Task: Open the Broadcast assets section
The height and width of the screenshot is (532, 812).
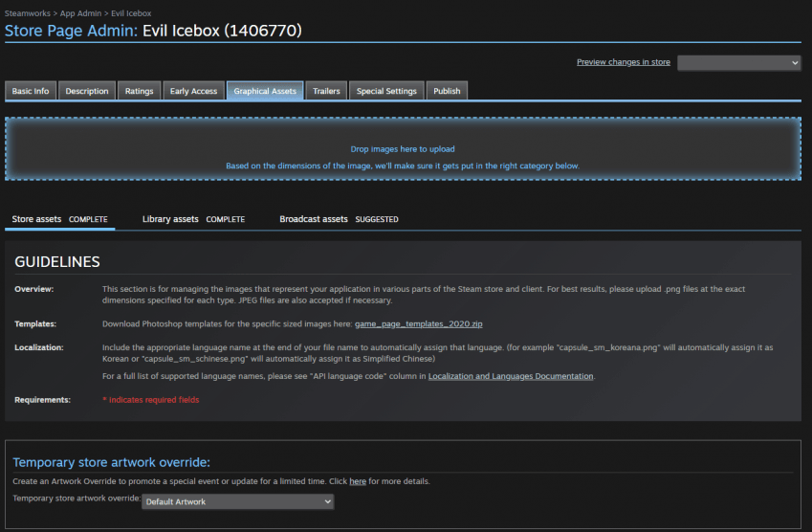Action: 340,219
